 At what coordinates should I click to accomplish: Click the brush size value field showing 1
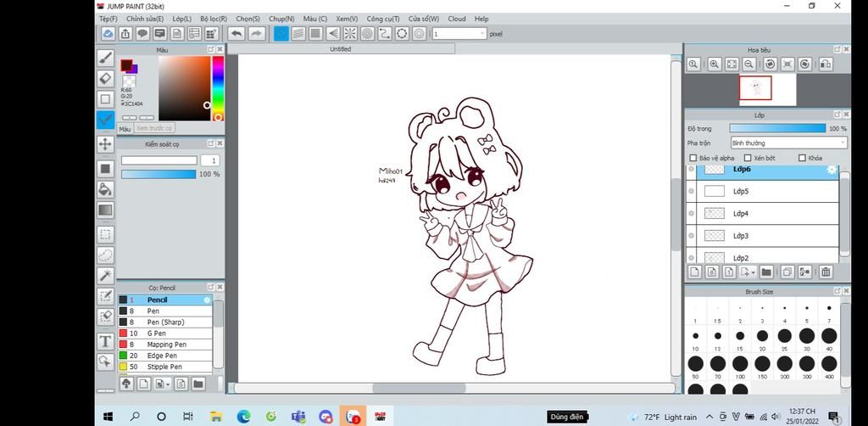pos(210,160)
